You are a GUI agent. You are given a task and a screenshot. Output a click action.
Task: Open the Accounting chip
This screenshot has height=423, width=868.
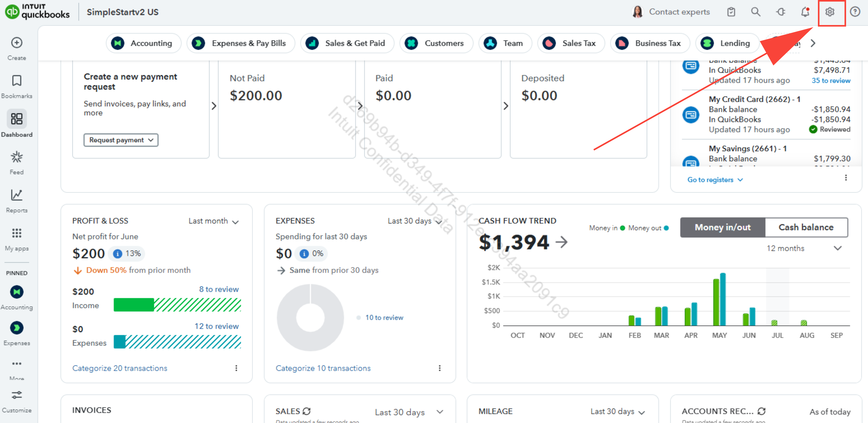point(144,43)
